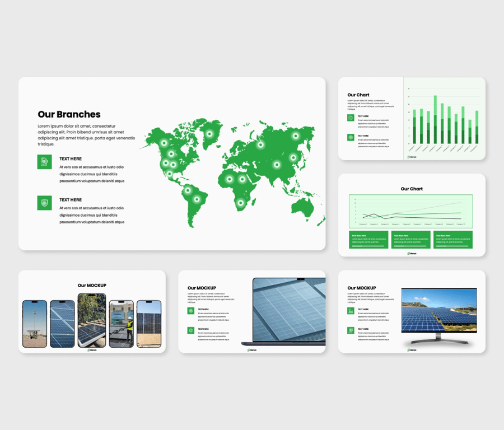Click the first green text box under line chart
The height and width of the screenshot is (430, 504).
(x=368, y=240)
